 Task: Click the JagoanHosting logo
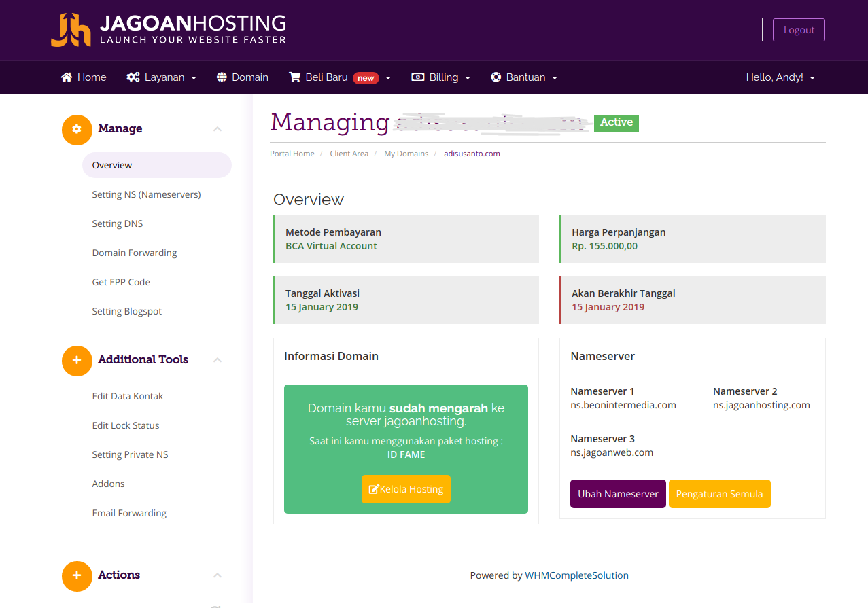(169, 30)
